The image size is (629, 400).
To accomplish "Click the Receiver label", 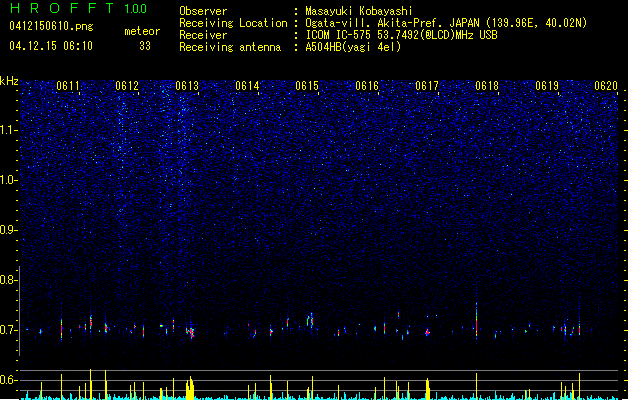I will (x=203, y=35).
